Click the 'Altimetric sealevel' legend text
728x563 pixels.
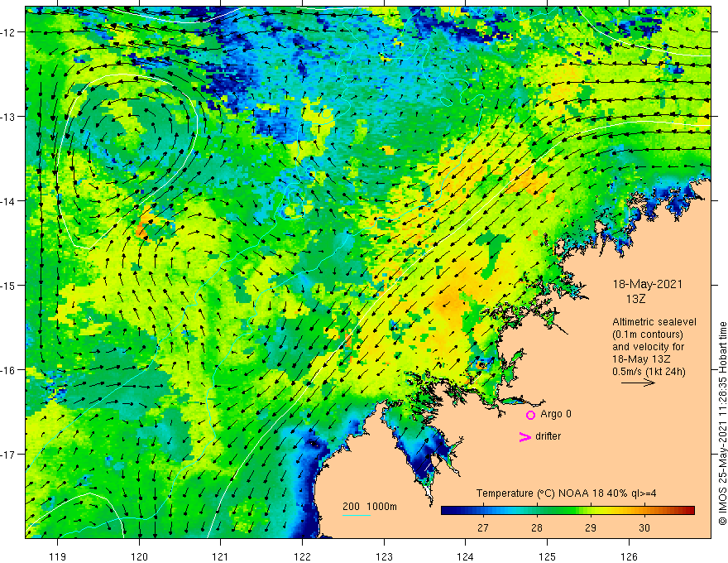[654, 322]
